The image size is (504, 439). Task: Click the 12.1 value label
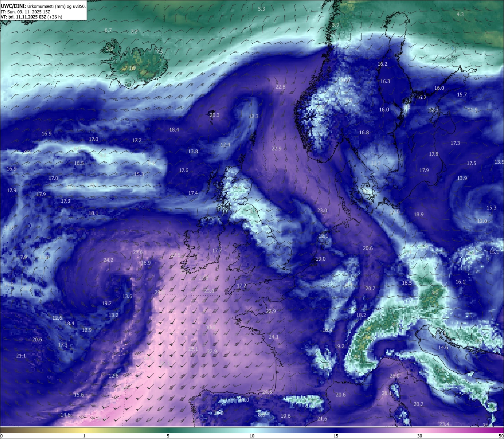pos(323,236)
